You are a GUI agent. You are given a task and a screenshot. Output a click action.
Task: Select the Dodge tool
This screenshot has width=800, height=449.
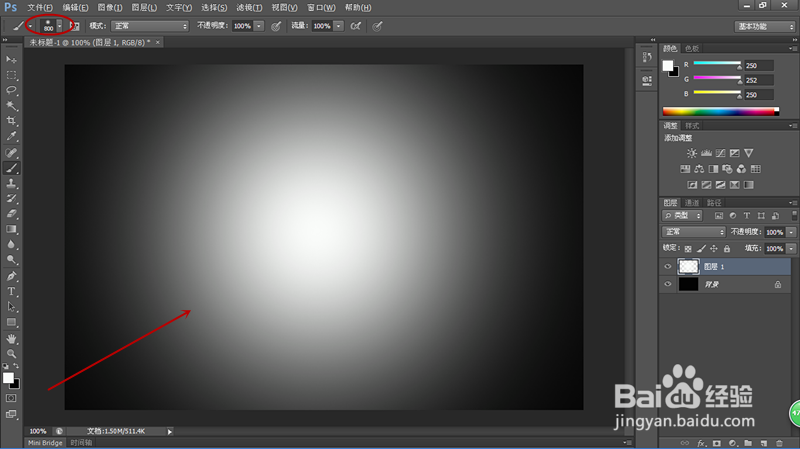[x=11, y=260]
